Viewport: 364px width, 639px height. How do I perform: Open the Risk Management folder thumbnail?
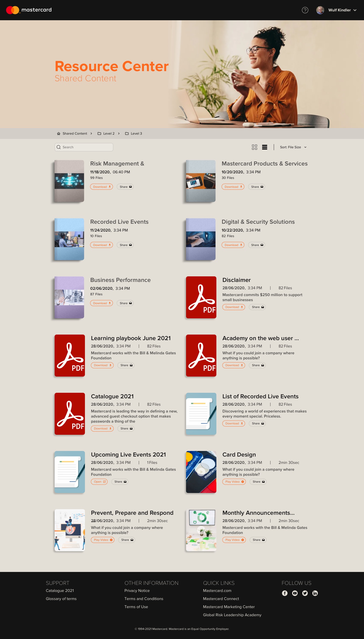click(x=69, y=181)
